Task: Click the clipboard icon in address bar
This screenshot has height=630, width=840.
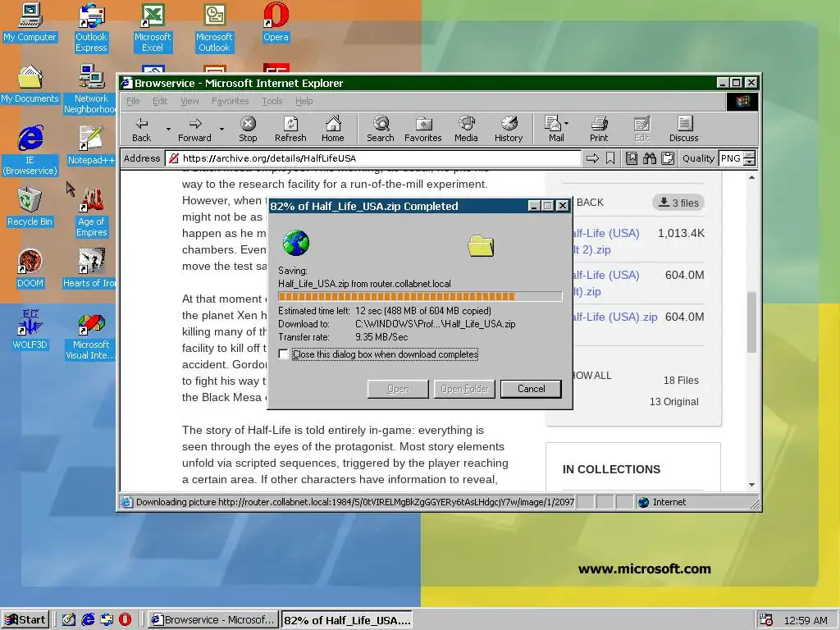Action: click(668, 158)
